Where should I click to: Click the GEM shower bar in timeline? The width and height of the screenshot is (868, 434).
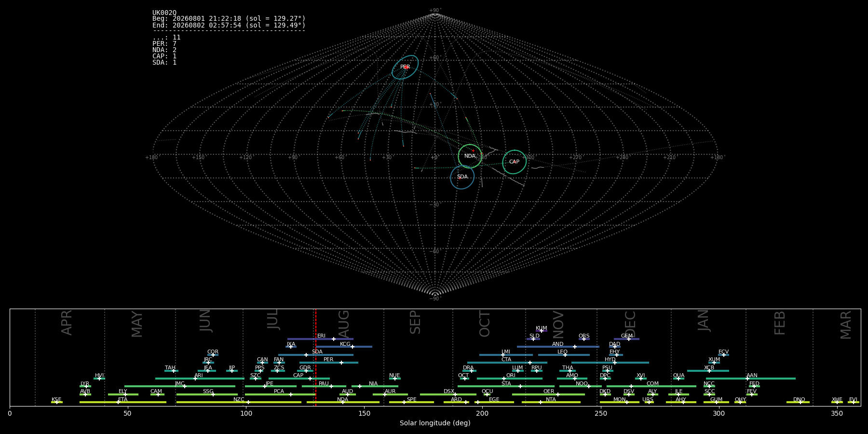pyautogui.click(x=626, y=339)
